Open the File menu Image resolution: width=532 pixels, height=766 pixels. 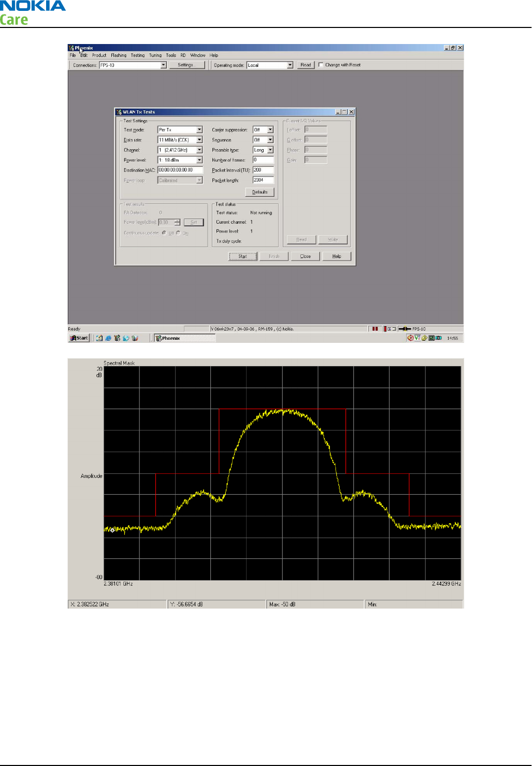point(73,55)
